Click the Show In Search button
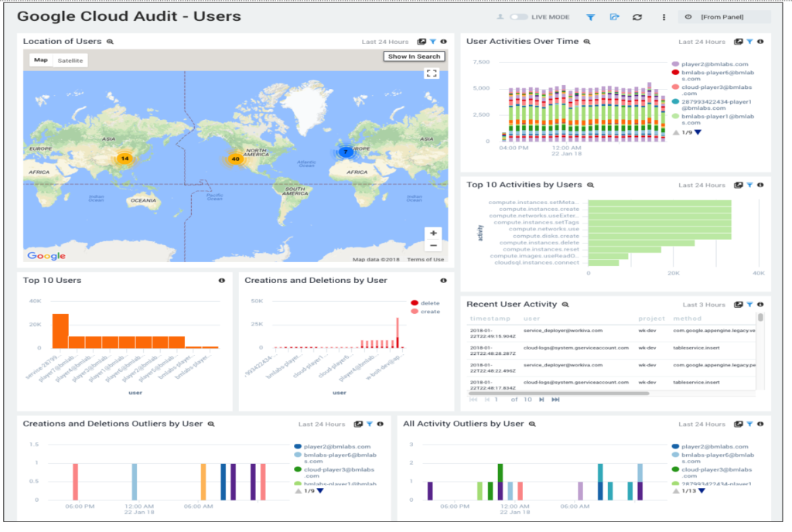Screen dimensions: 792x532 [x=415, y=56]
